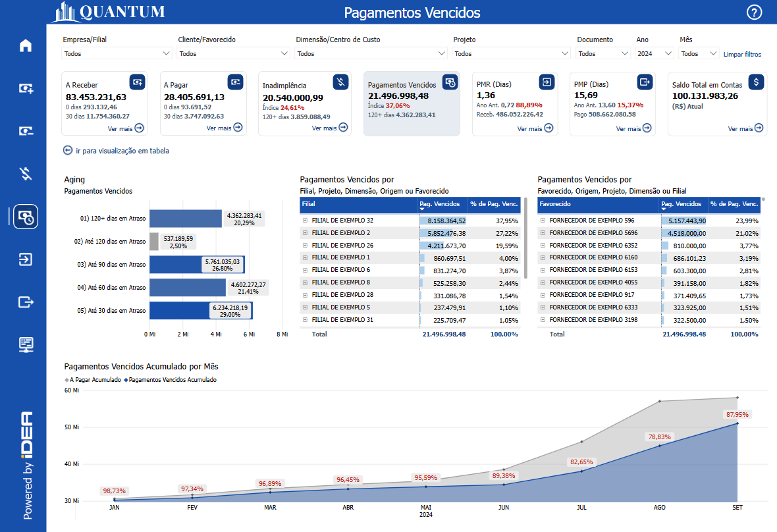Click 'ir para visualização em tabela' link
Image resolution: width=777 pixels, height=532 pixels.
[x=119, y=150]
